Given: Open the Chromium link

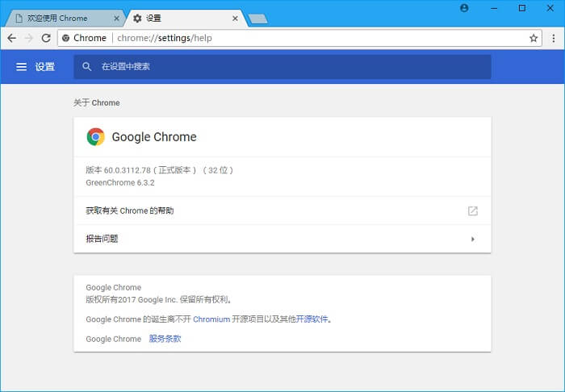Looking at the screenshot, I should [x=211, y=319].
